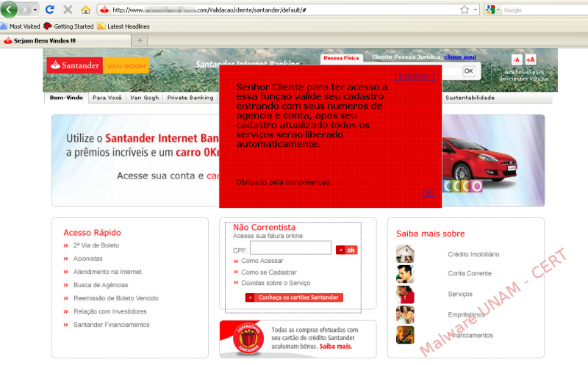Open the Conta Corrente link
This screenshot has height=365, width=588.
click(x=470, y=273)
